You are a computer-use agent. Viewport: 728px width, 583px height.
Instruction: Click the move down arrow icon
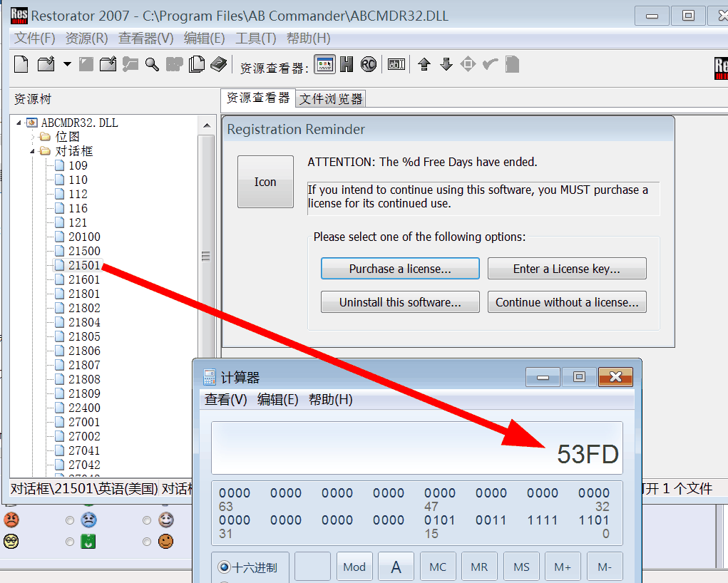446,64
